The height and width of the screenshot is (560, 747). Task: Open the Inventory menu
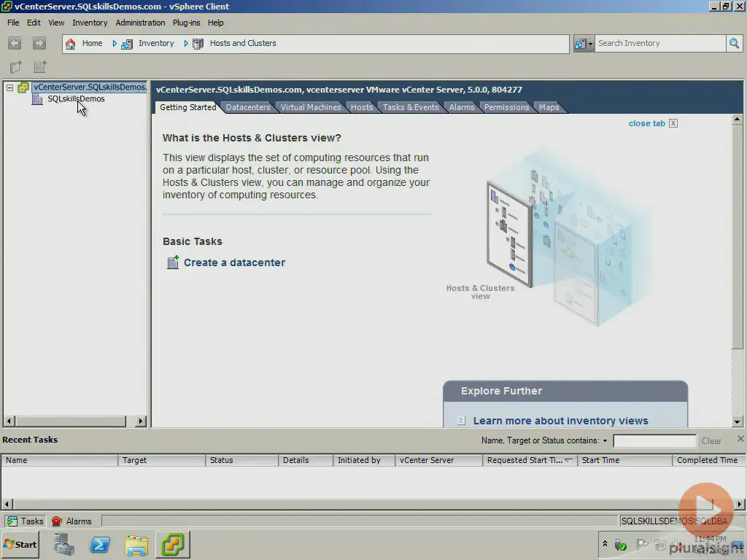[90, 23]
